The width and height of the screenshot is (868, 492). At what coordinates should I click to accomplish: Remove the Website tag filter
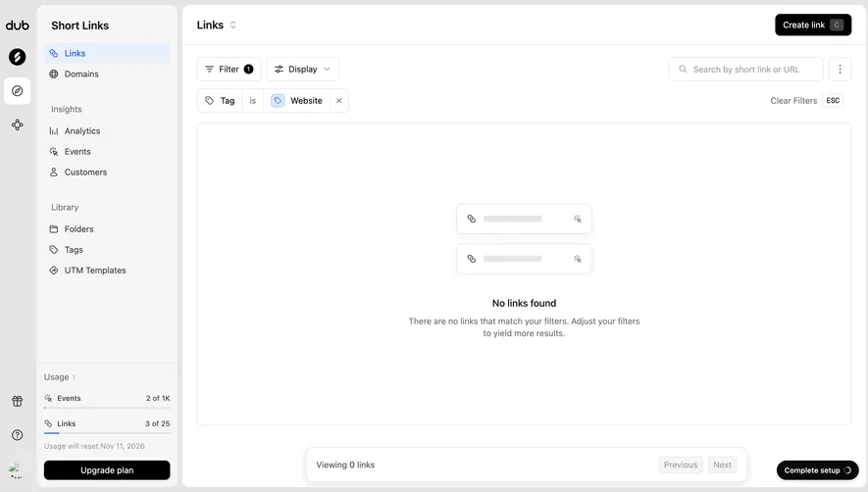coord(339,101)
